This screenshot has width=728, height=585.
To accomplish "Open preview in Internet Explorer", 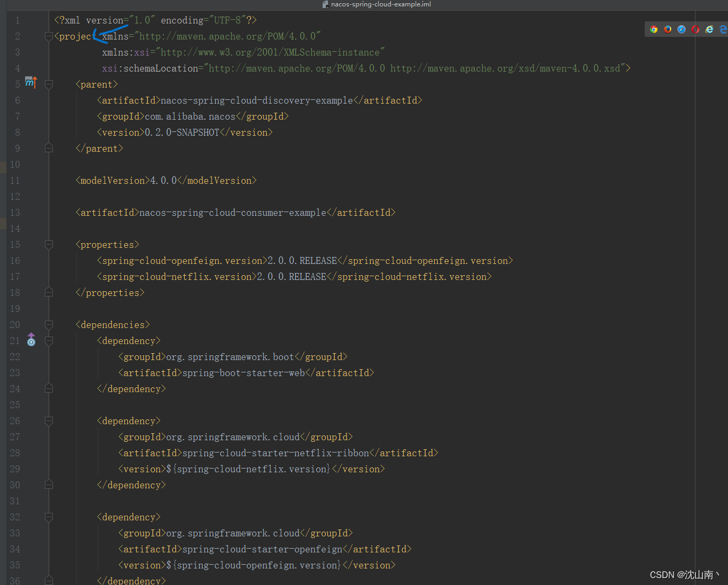I will [709, 29].
